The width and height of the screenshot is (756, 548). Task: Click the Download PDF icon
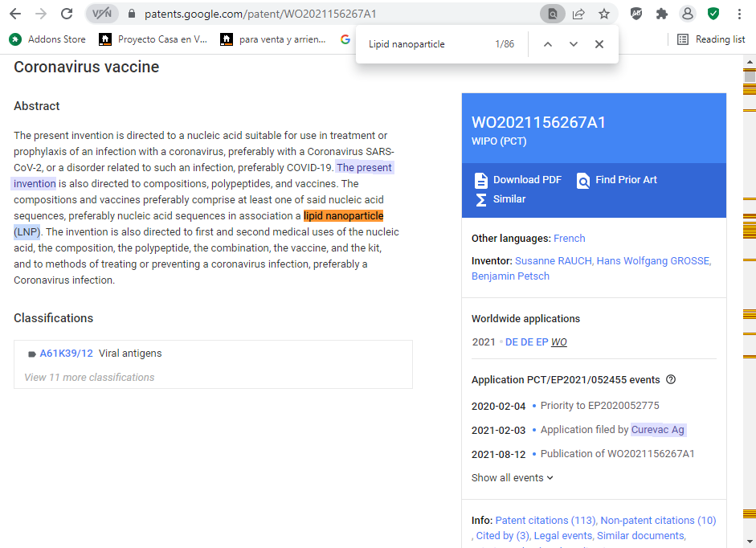click(x=481, y=180)
